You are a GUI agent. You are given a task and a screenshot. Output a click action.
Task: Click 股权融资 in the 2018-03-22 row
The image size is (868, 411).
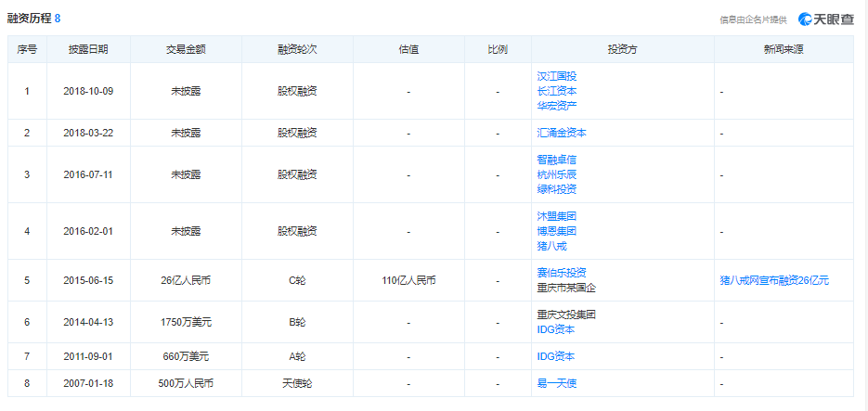(x=297, y=134)
